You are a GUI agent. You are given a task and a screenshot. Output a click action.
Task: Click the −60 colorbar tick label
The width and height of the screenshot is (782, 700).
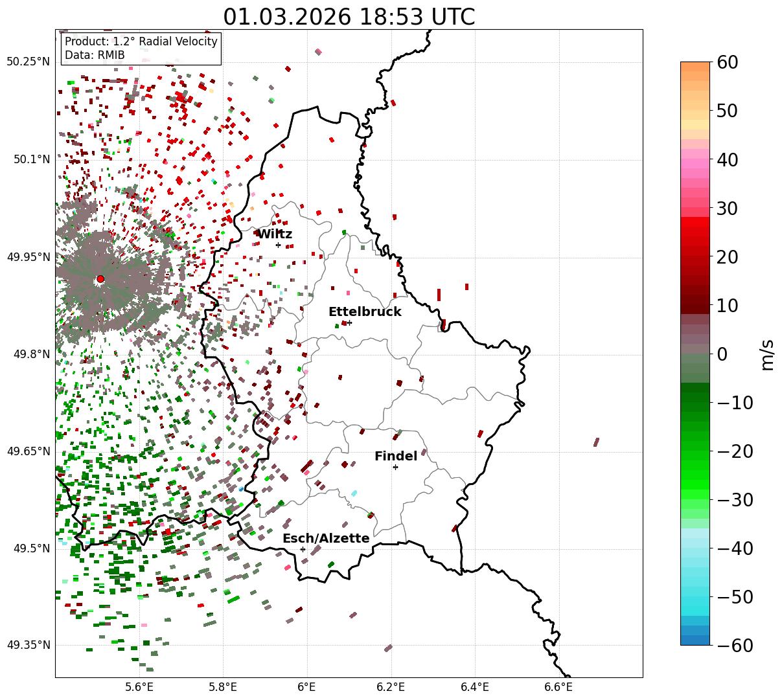pos(735,645)
